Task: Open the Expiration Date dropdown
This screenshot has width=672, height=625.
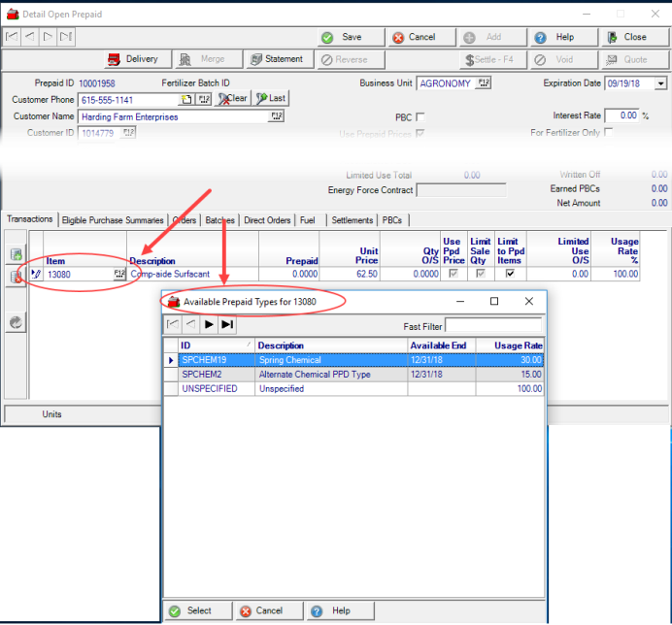Action: click(x=661, y=84)
